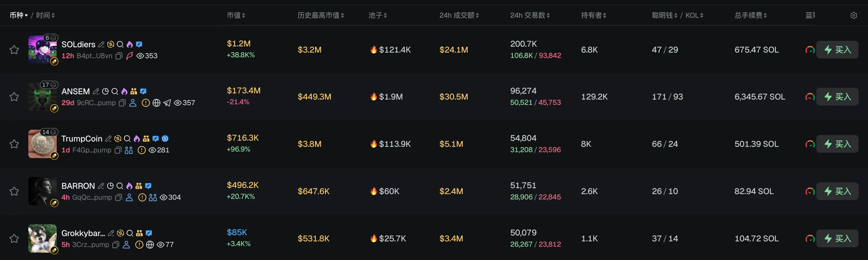Click the search magnifier icon beside Grokkybar
This screenshot has height=260, width=868.
coord(130,233)
